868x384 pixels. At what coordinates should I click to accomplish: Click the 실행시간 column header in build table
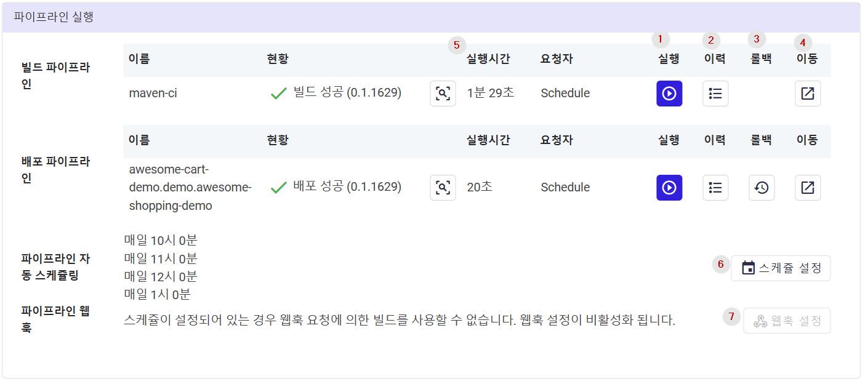(x=488, y=59)
